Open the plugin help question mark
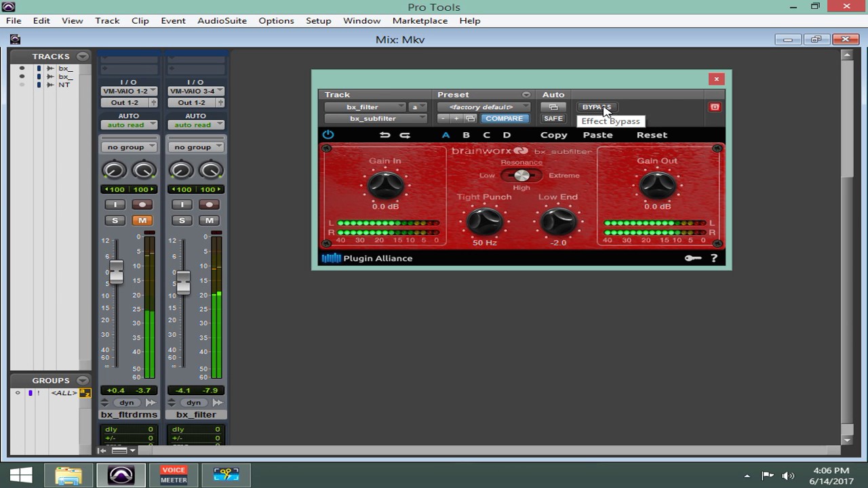This screenshot has height=488, width=868. (x=714, y=258)
